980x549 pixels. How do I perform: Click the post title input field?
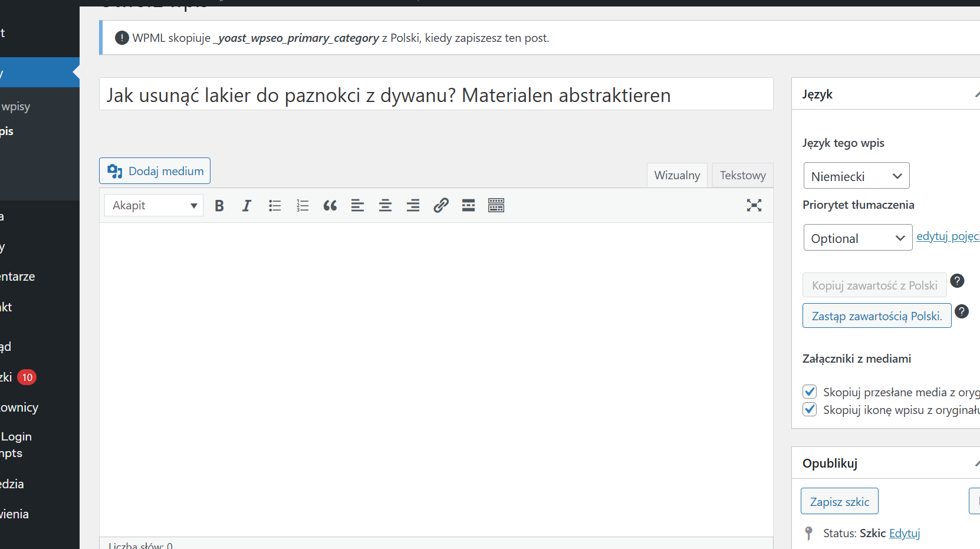pyautogui.click(x=436, y=95)
